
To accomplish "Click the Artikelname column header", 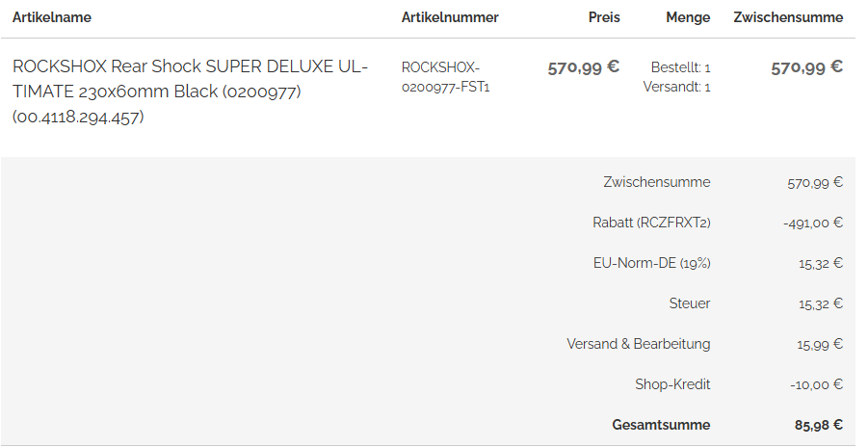I will [x=52, y=17].
